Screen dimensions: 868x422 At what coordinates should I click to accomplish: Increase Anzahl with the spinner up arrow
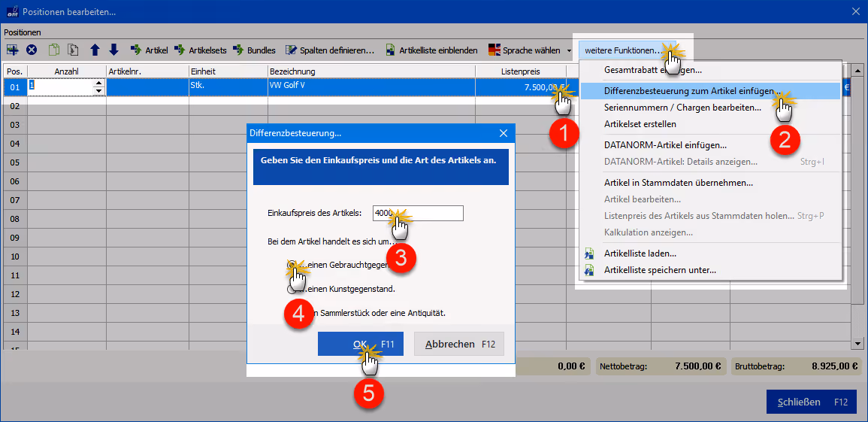(x=98, y=83)
